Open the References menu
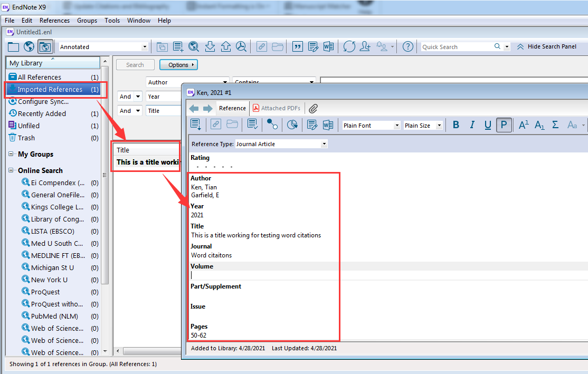The width and height of the screenshot is (588, 374). pos(54,20)
